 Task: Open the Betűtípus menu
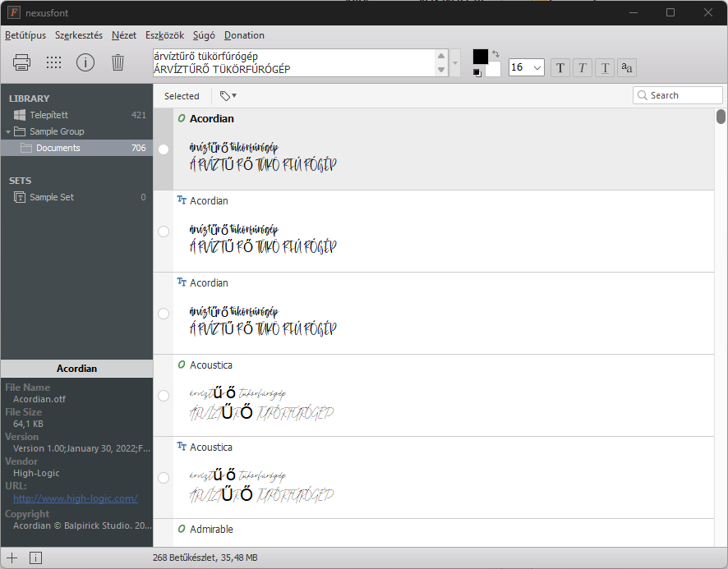point(25,35)
